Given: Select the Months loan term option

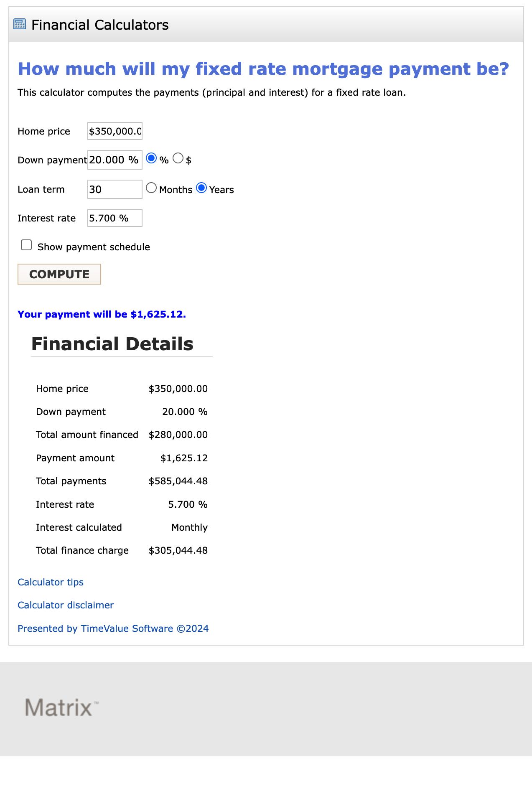Looking at the screenshot, I should 151,188.
